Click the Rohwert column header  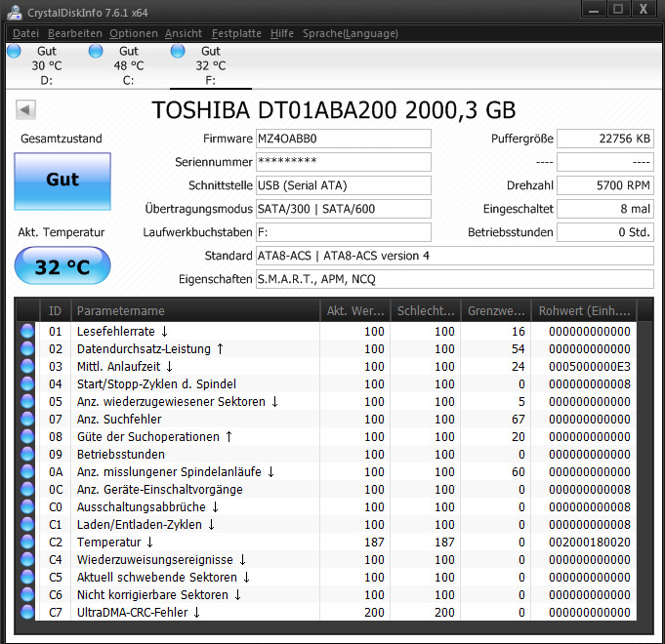(584, 310)
